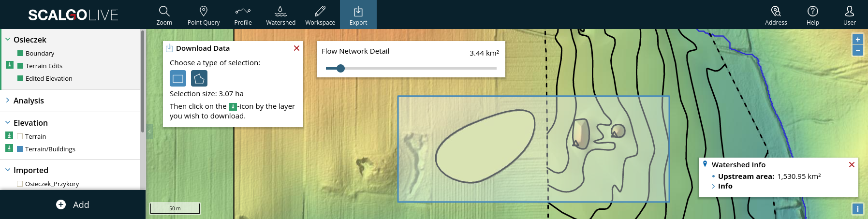Open the Help menu
This screenshot has width=868, height=219.
coord(813,15)
